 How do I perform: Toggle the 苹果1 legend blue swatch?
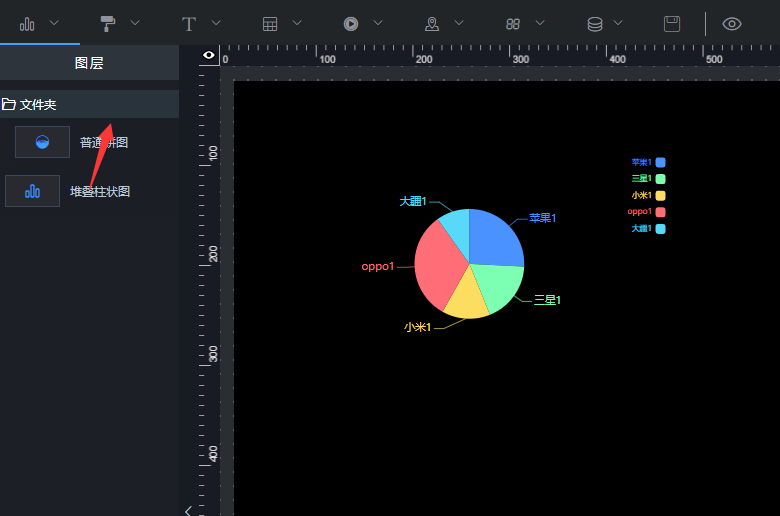[661, 162]
